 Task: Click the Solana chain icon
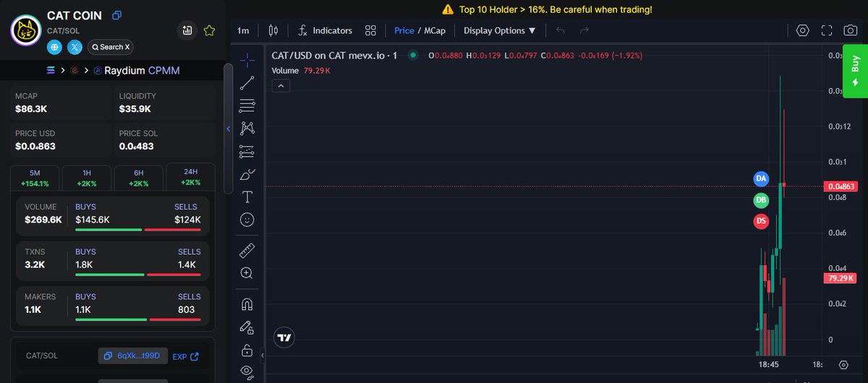click(51, 70)
